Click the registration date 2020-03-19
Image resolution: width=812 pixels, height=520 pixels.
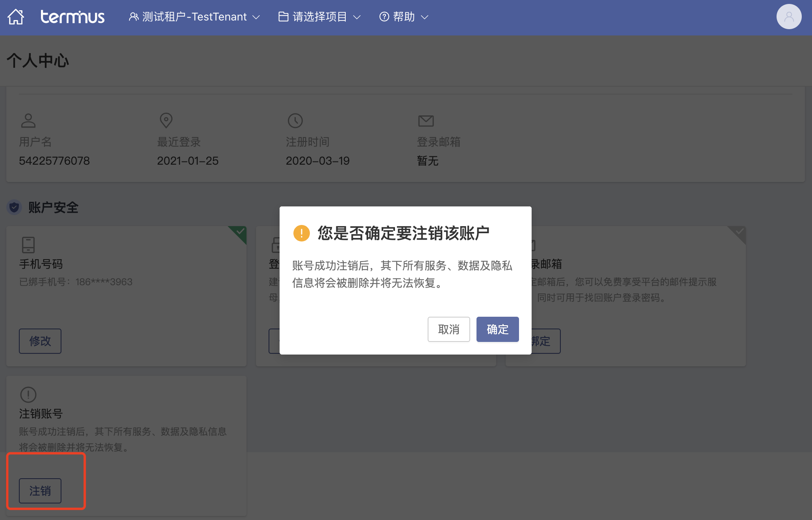pyautogui.click(x=317, y=161)
